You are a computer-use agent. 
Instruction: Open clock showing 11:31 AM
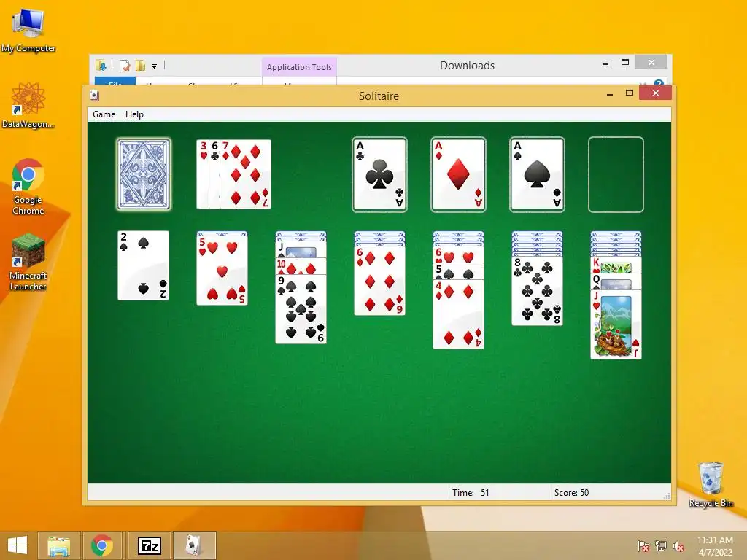tap(715, 545)
